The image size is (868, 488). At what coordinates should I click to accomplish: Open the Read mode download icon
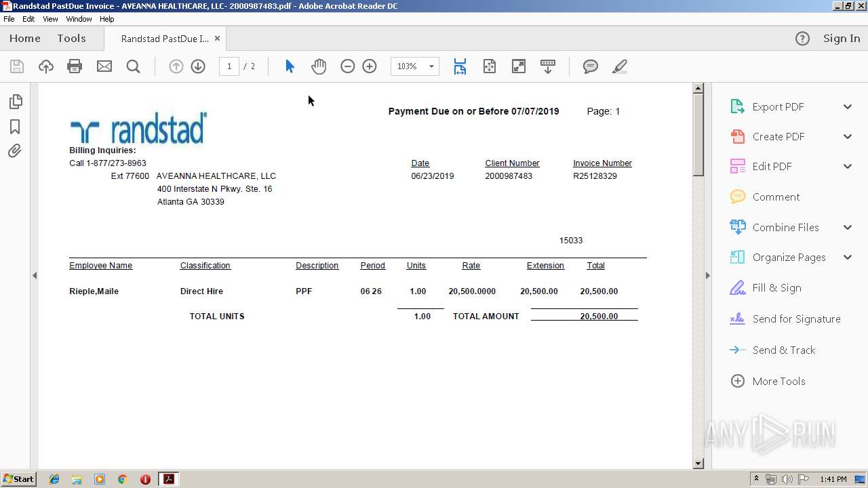coord(548,66)
